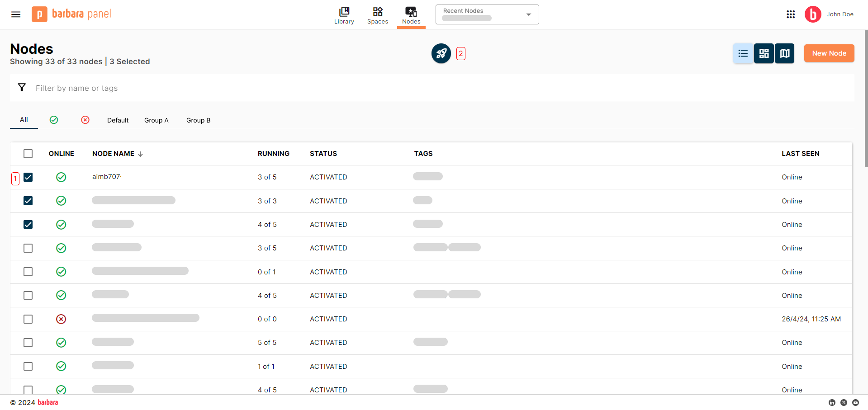Open John Doe's profile avatar
868x410 pixels.
pos(813,14)
